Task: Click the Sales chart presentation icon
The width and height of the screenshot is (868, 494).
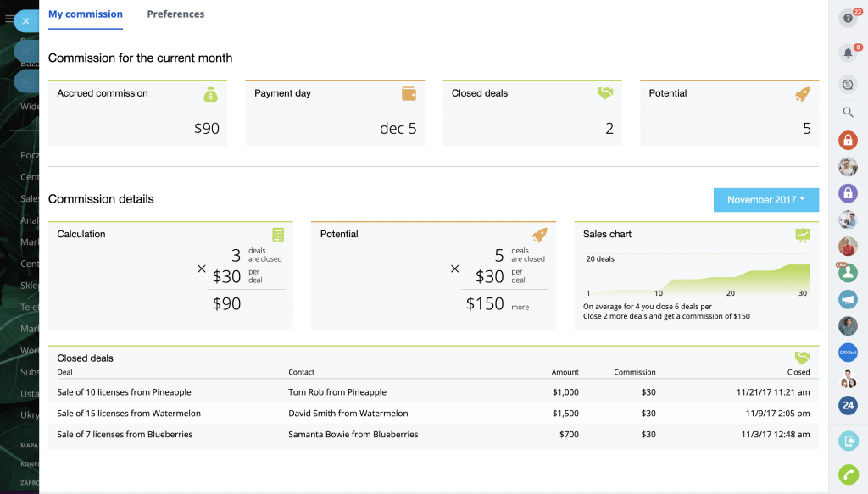Action: [803, 235]
